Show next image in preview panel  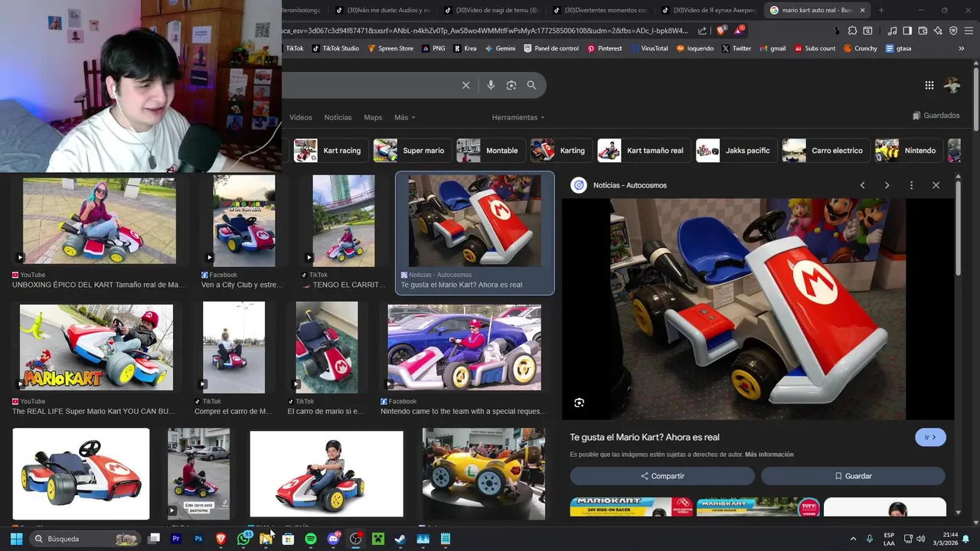pyautogui.click(x=887, y=185)
